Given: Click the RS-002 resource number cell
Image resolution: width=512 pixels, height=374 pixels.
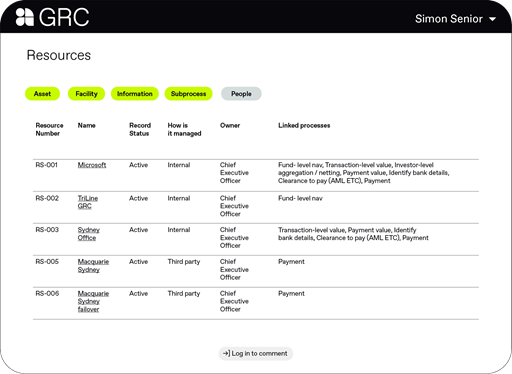Looking at the screenshot, I should pyautogui.click(x=47, y=198).
